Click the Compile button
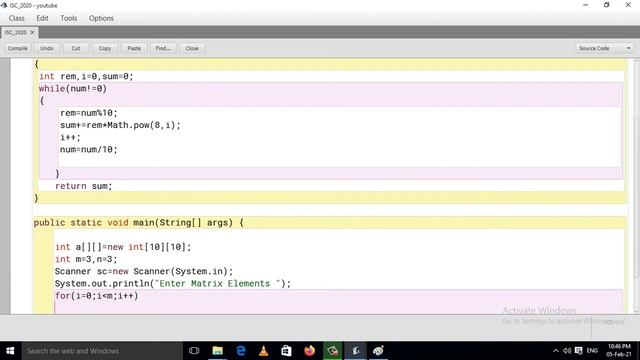The image size is (640, 360). [18, 48]
